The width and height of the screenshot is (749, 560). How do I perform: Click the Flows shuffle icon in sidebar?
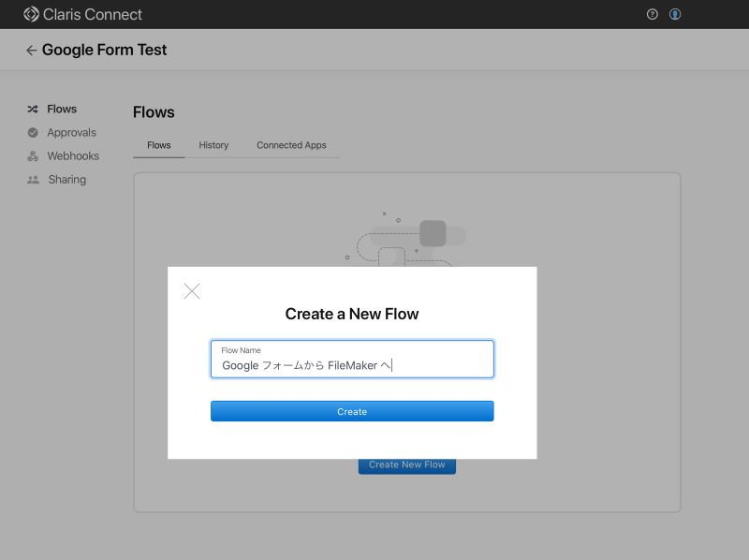[x=33, y=109]
